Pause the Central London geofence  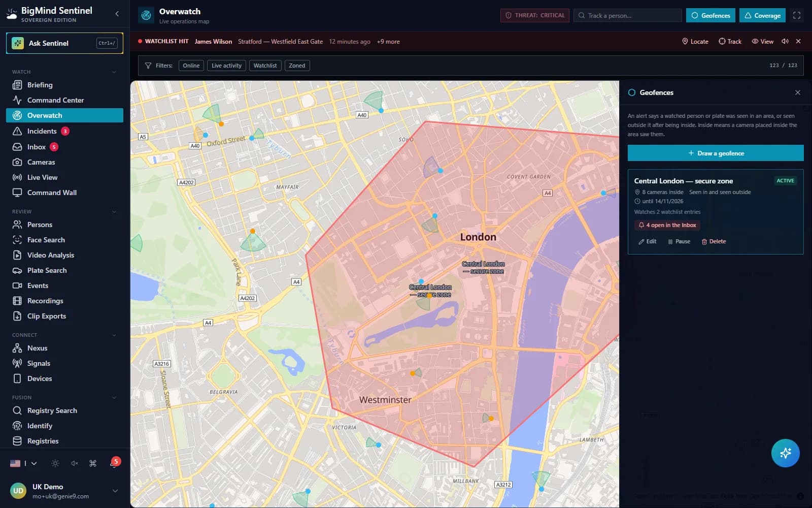(x=679, y=241)
